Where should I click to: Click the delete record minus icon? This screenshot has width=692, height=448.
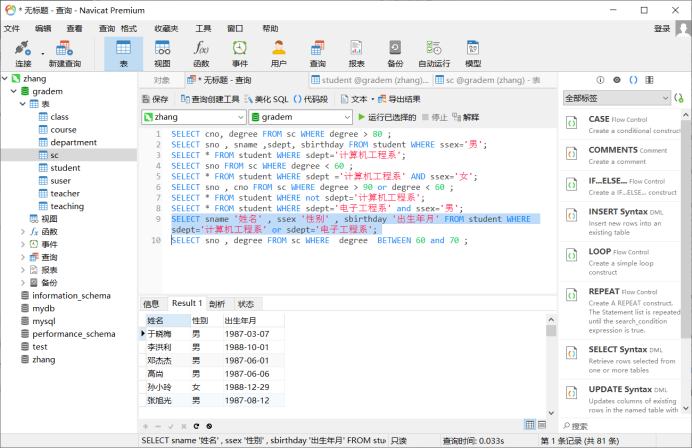tap(158, 426)
